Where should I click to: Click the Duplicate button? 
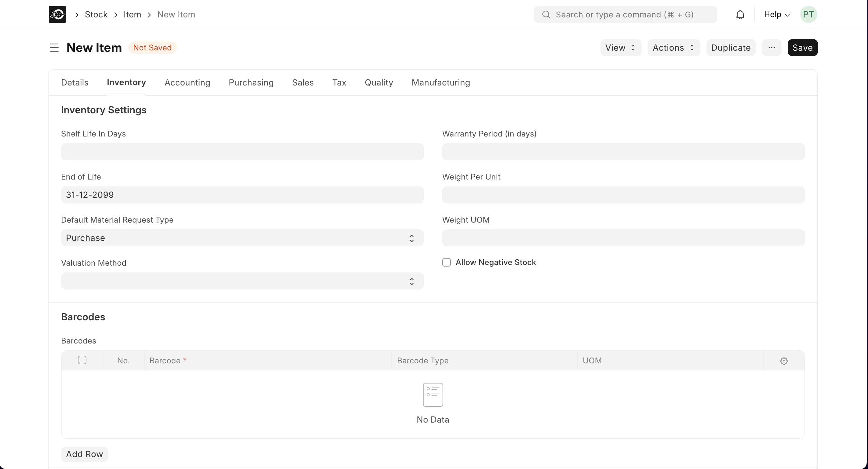pos(731,48)
